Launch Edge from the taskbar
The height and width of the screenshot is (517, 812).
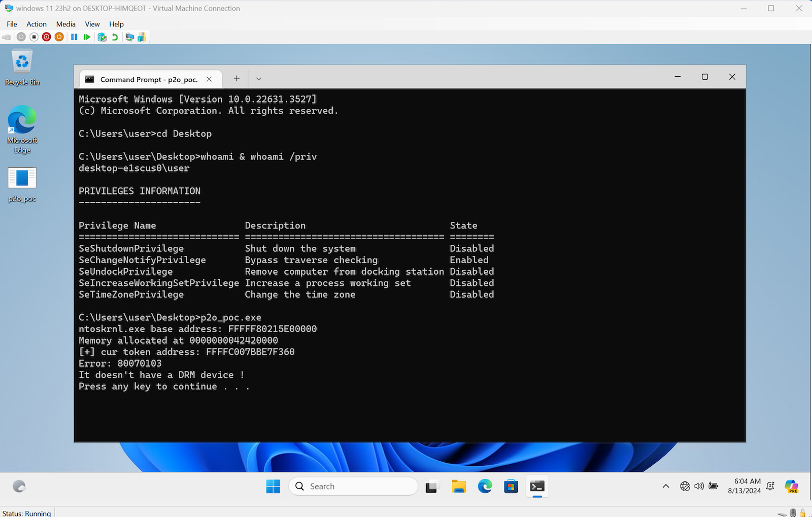pos(485,487)
